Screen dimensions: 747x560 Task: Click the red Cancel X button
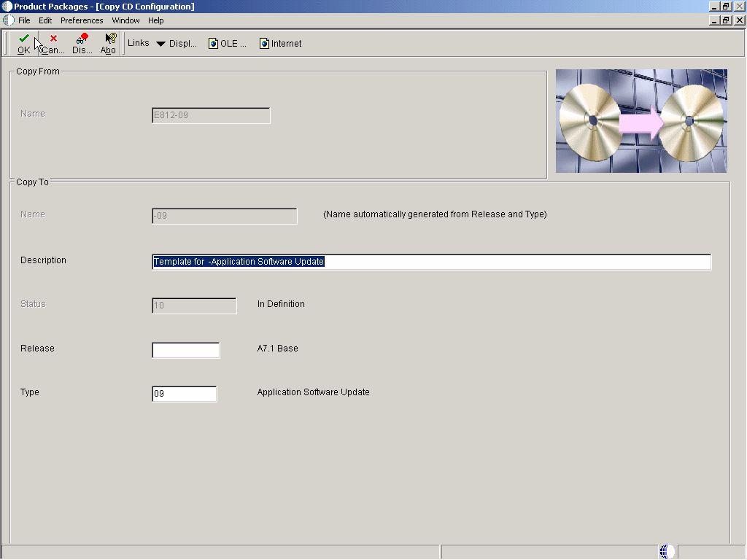[53, 43]
